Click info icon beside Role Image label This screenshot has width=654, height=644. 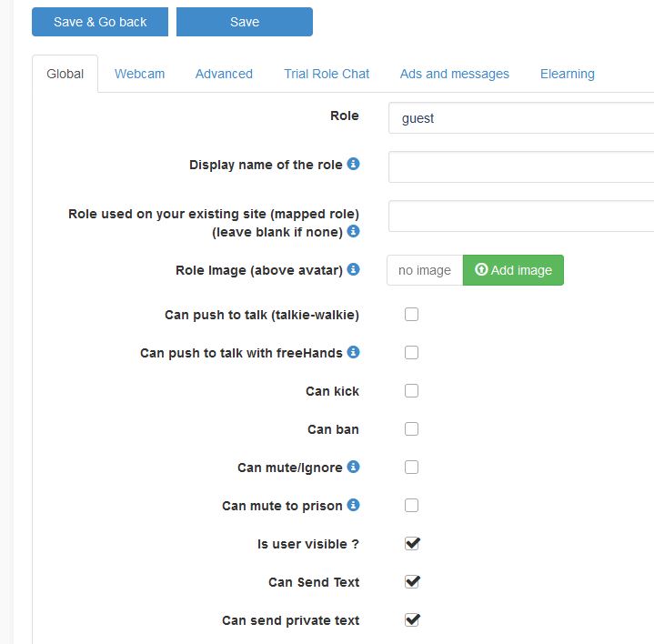(x=354, y=269)
